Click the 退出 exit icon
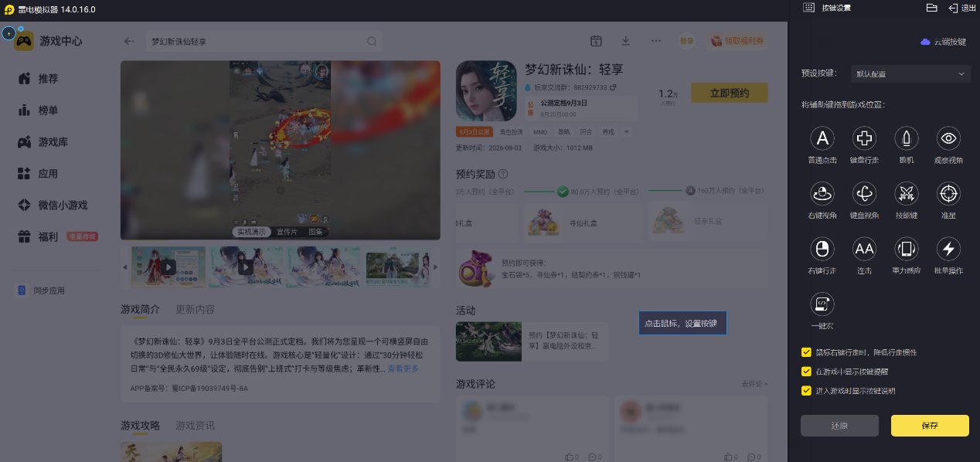The height and width of the screenshot is (462, 980). click(961, 8)
